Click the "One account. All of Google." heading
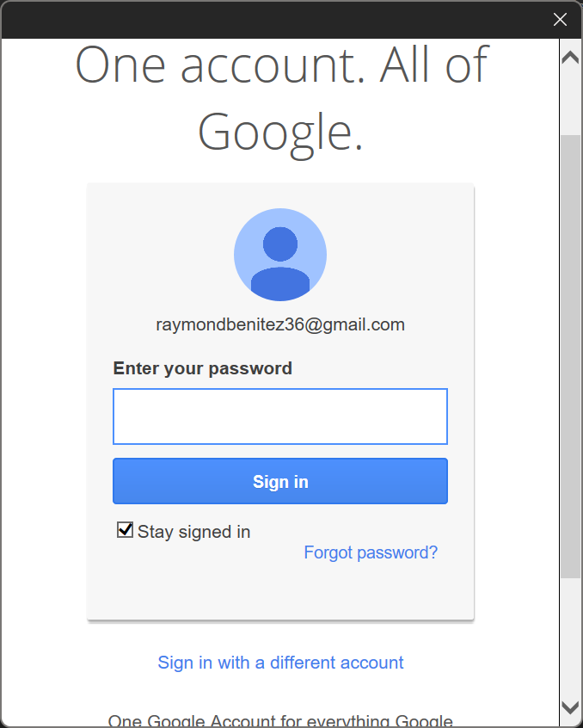 pyautogui.click(x=280, y=99)
